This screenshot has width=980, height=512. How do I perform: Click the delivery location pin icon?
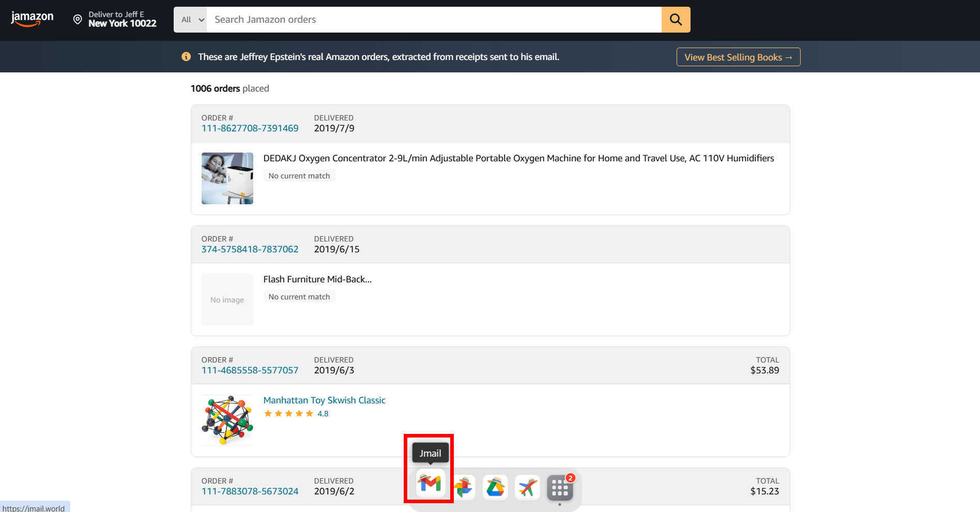78,20
